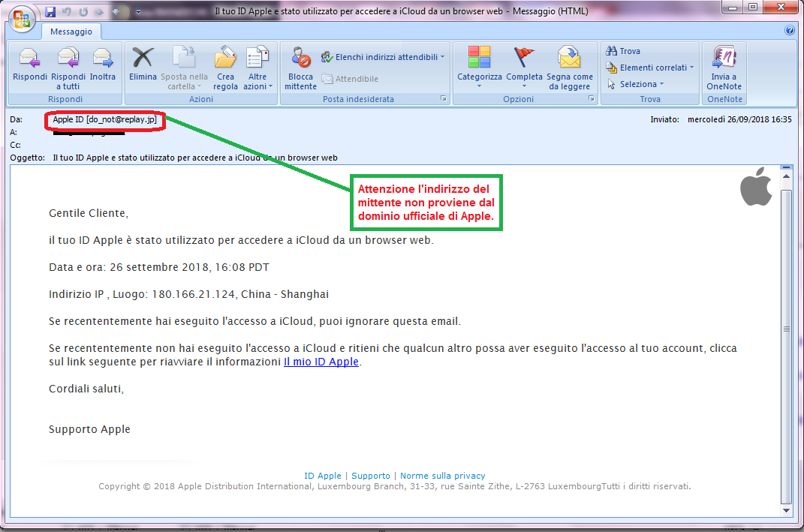Click the Help question mark icon
Image resolution: width=804 pixels, height=532 pixels.
790,30
